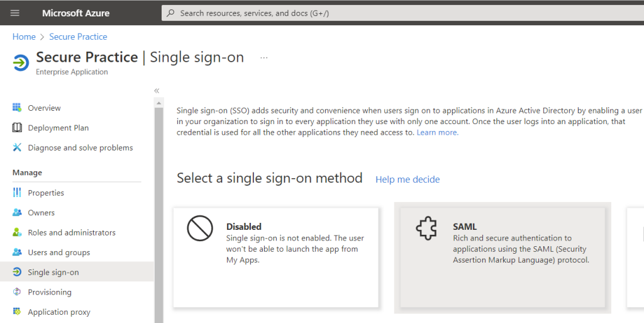This screenshot has width=644, height=323.
Task: Open the hamburger portal menu
Action: pos(15,13)
